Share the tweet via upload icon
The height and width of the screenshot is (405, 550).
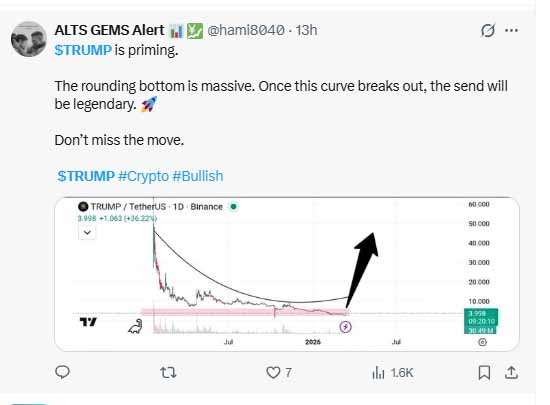511,372
